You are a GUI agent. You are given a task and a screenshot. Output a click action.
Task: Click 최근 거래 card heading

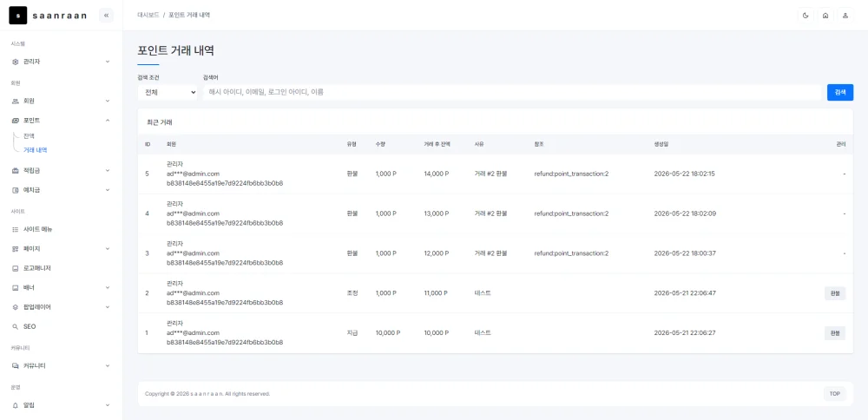pyautogui.click(x=160, y=122)
